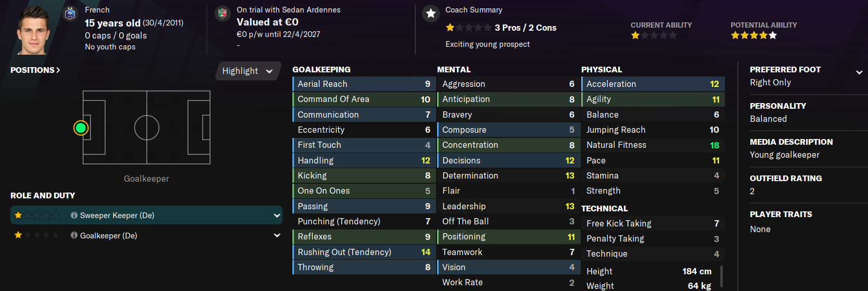The image size is (868, 291).
Task: Click the coach summary star rating by 3 Pros
Action: click(468, 28)
